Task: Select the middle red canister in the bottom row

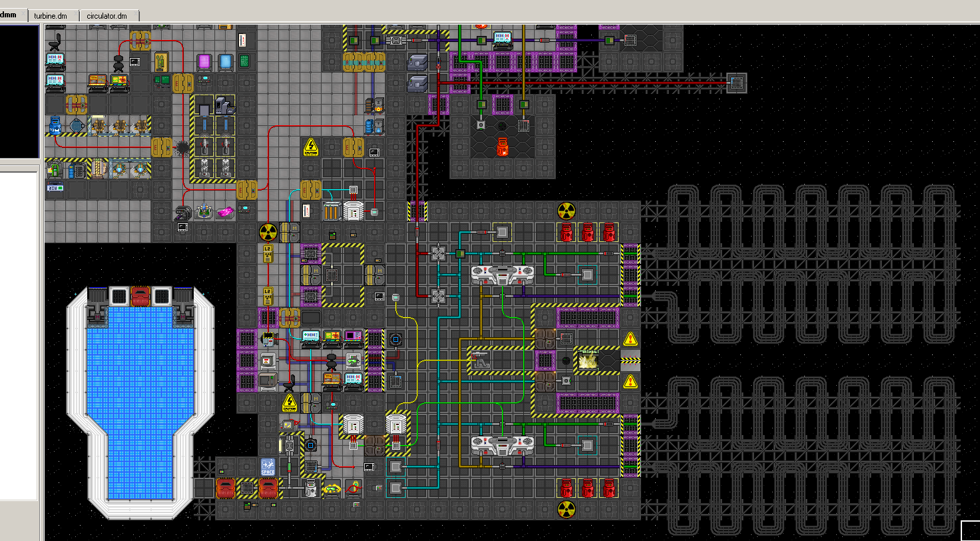Action: 587,488
